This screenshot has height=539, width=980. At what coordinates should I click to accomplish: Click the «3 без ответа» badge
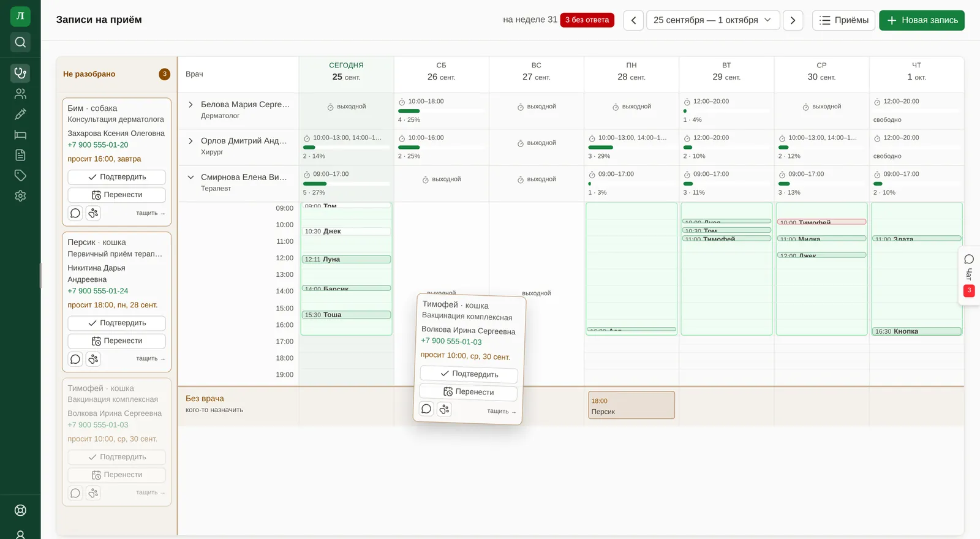click(x=587, y=20)
